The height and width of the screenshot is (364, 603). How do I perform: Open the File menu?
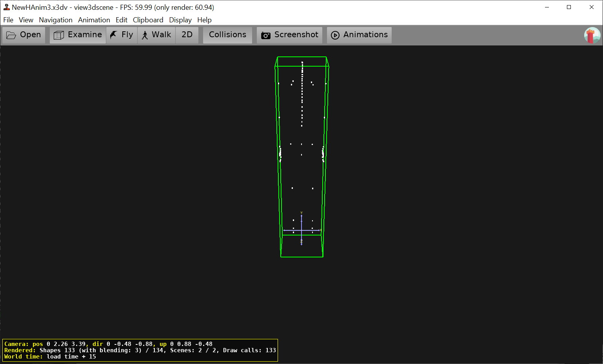(8, 20)
